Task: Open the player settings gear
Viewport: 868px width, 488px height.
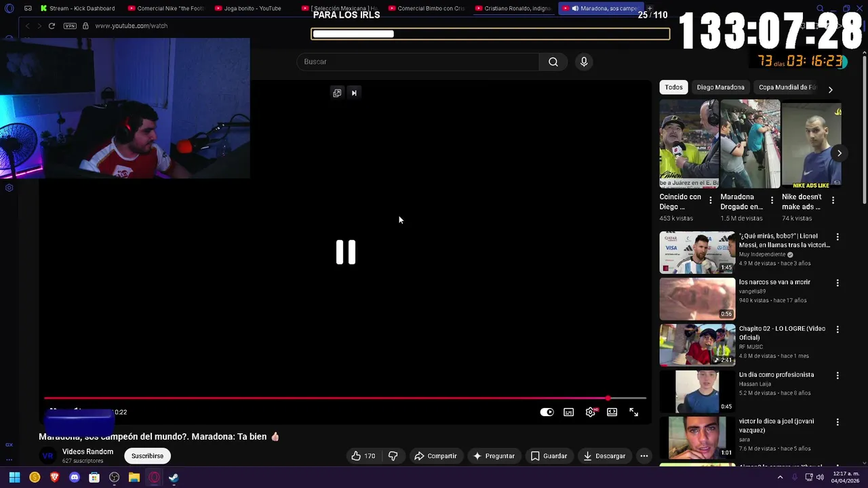Action: coord(591,412)
